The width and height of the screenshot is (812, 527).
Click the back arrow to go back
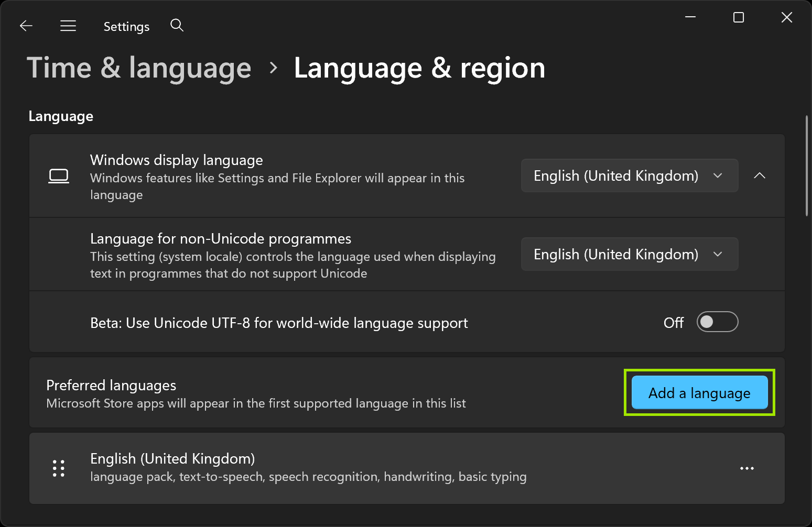[26, 25]
